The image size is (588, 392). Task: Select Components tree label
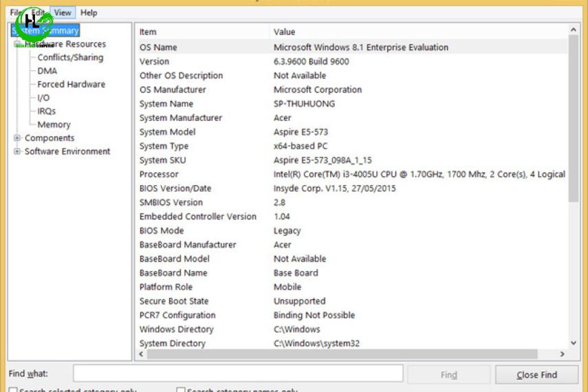pos(50,138)
